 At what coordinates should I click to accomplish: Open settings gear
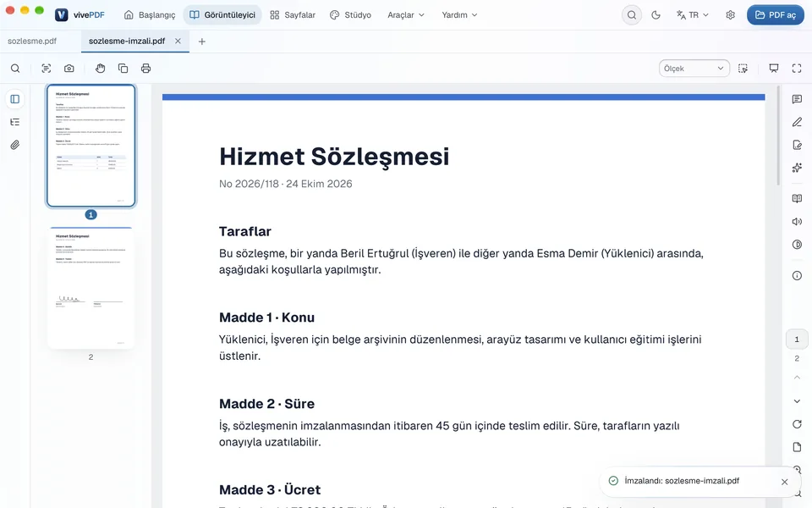[730, 15]
